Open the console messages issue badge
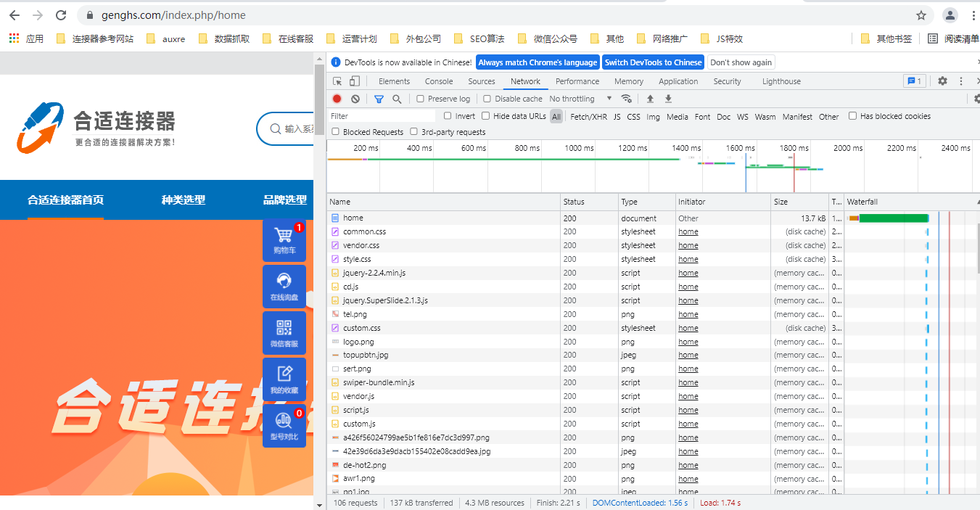 pyautogui.click(x=914, y=81)
